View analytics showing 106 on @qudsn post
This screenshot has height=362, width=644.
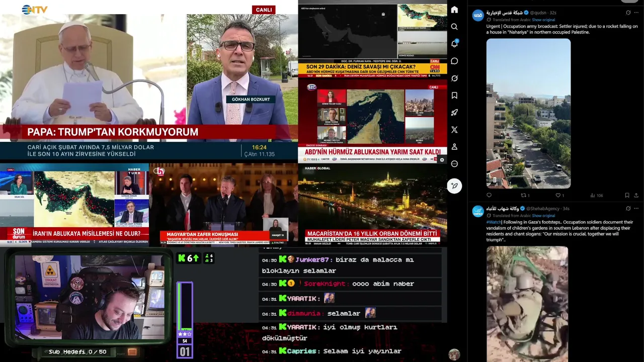pyautogui.click(x=596, y=195)
